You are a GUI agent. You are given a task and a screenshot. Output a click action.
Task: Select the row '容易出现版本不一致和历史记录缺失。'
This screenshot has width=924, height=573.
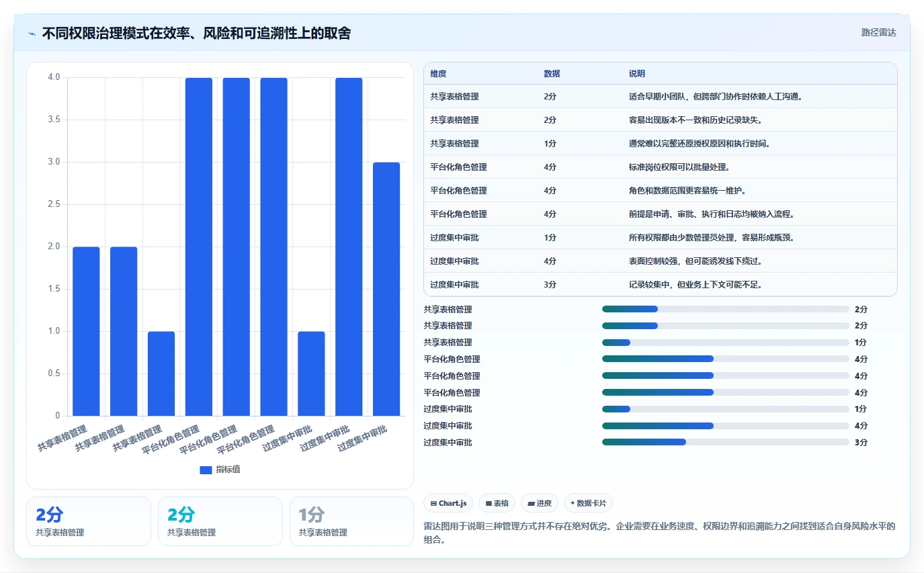[x=661, y=120]
